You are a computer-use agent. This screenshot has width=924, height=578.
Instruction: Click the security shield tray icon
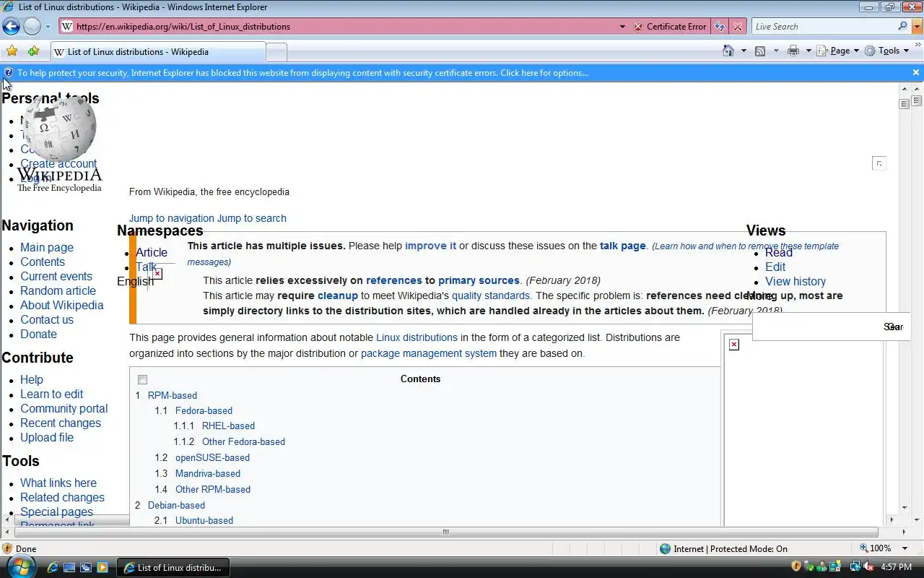click(x=796, y=567)
